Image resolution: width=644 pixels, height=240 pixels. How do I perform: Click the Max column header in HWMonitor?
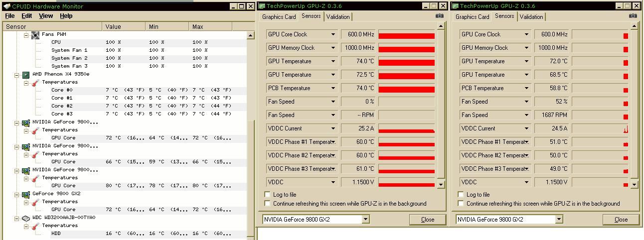pyautogui.click(x=210, y=26)
